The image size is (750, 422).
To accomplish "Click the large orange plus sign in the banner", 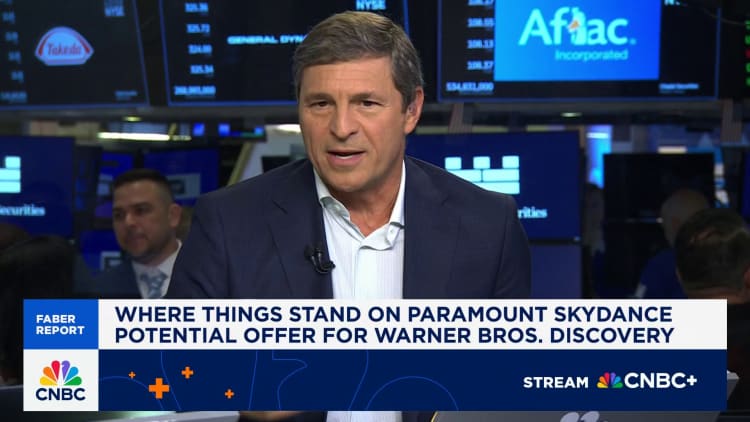I will pos(158,388).
